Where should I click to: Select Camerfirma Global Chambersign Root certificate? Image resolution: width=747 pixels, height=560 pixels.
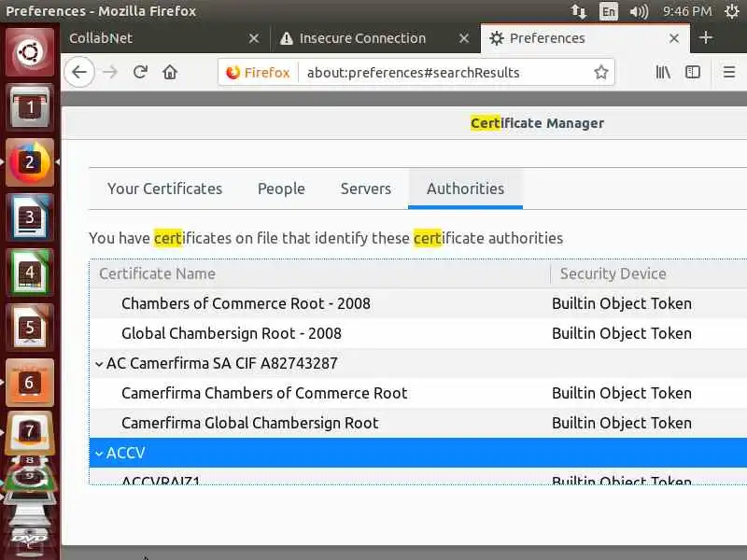(249, 423)
